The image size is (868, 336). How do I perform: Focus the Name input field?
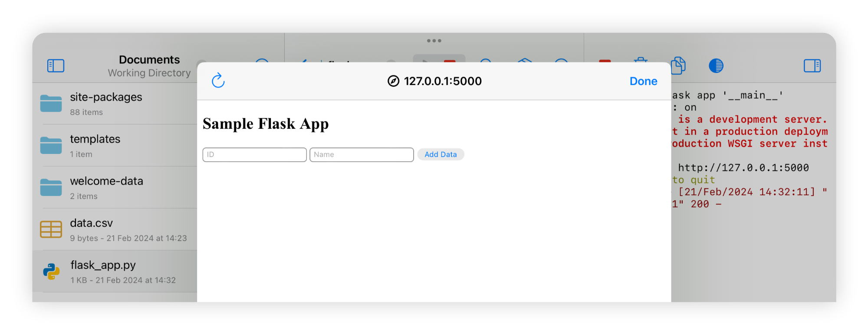click(x=361, y=155)
